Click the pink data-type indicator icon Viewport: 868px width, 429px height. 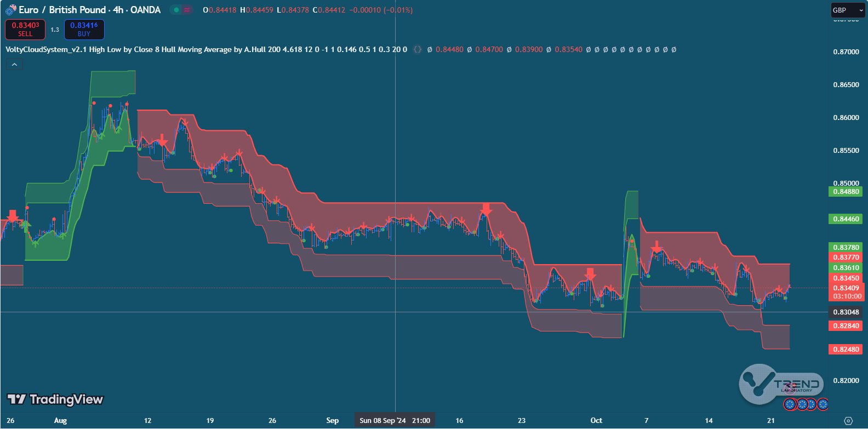pos(187,10)
